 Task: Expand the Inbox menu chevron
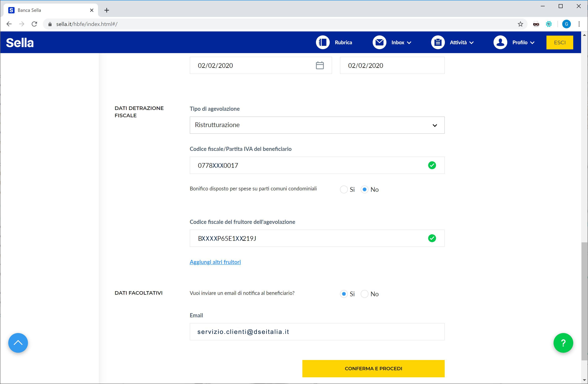point(409,43)
